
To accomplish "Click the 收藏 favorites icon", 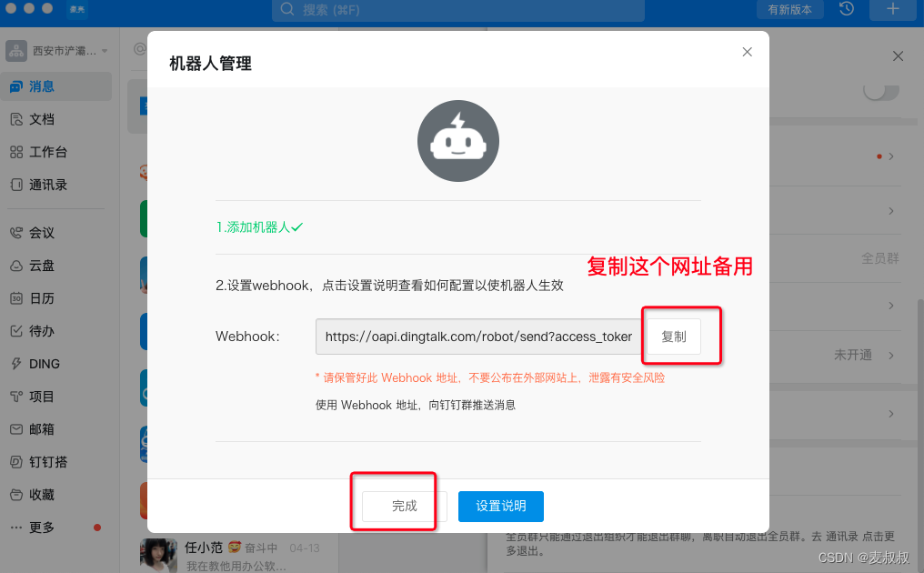I will click(16, 495).
